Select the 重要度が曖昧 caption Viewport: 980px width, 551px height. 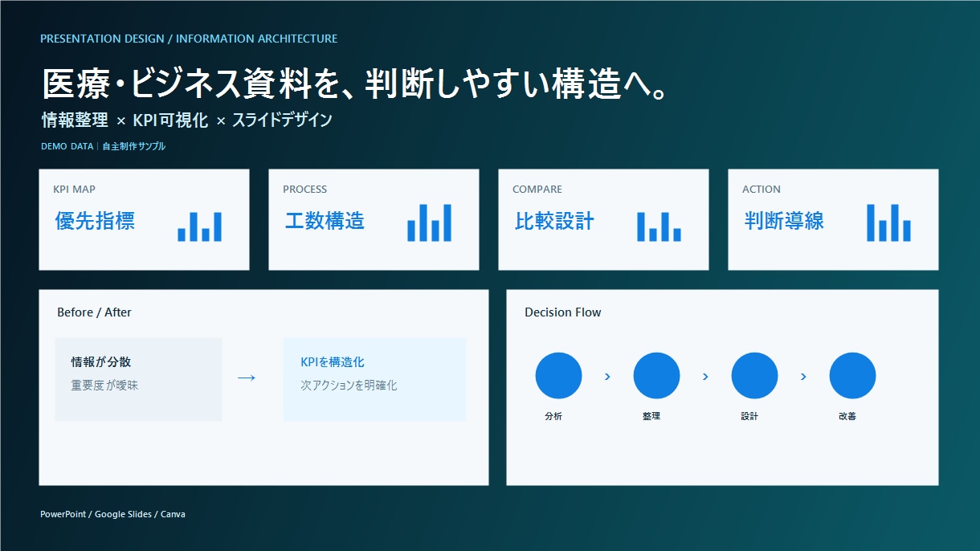click(x=104, y=386)
